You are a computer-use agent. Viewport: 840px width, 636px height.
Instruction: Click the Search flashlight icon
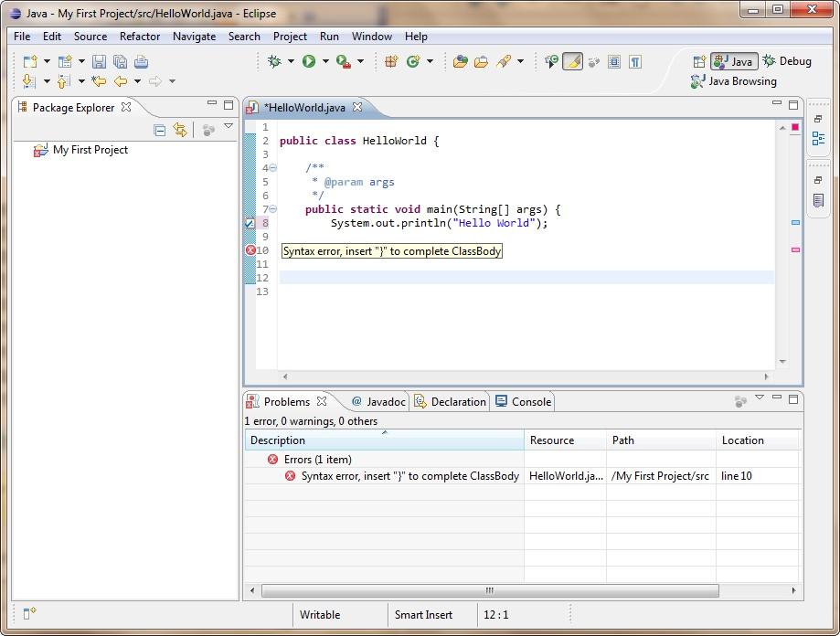[x=504, y=61]
